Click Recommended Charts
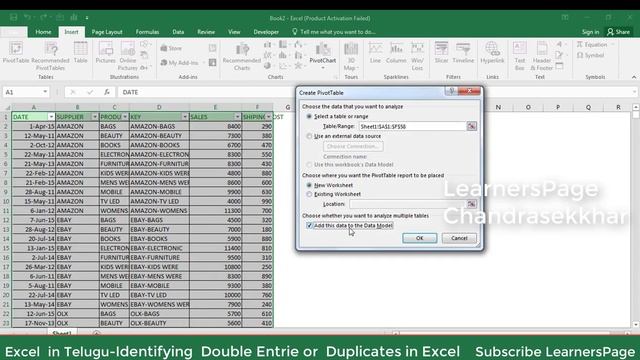The width and height of the screenshot is (640, 360). 242,56
